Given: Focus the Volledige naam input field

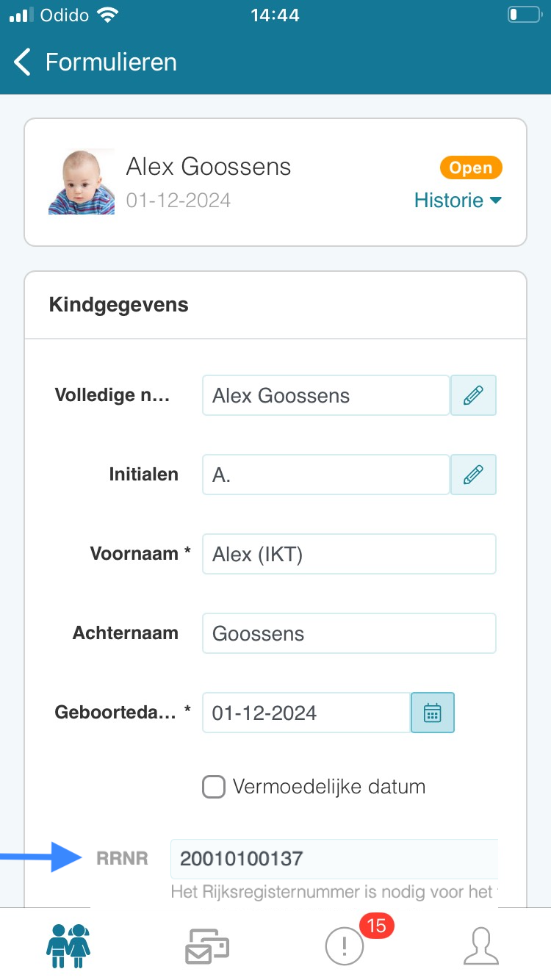Looking at the screenshot, I should (325, 395).
